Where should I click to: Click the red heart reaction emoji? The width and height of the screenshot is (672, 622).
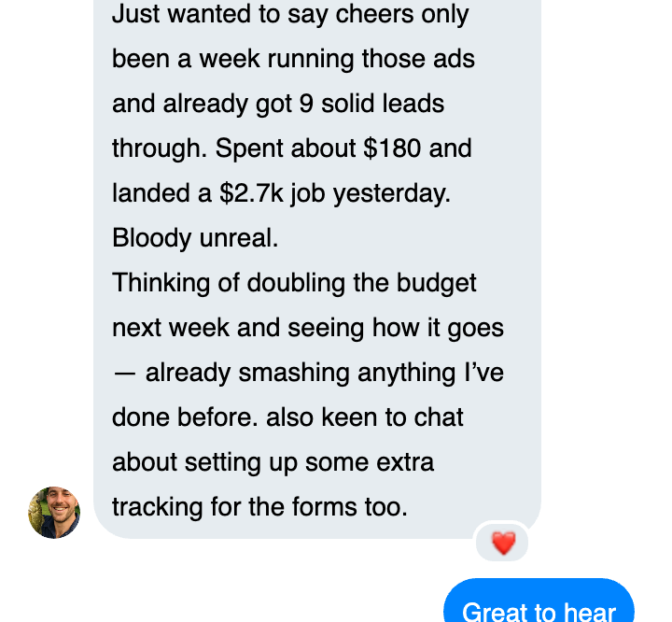(503, 543)
